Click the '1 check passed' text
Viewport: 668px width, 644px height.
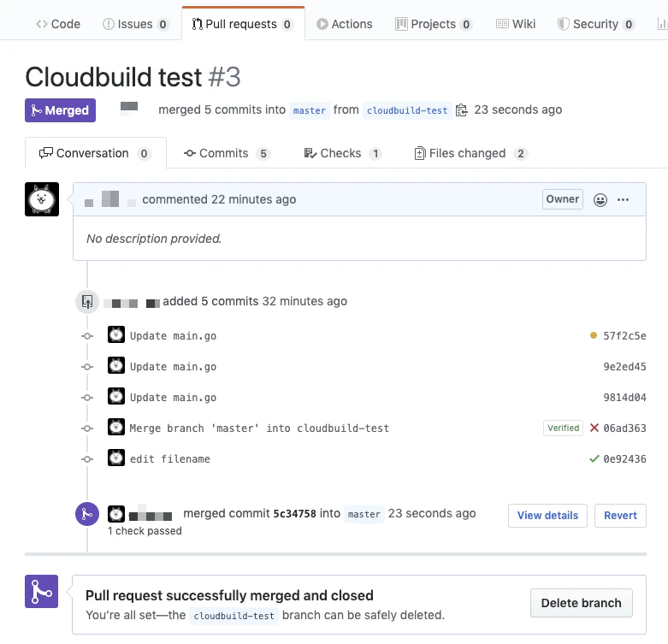(x=145, y=531)
